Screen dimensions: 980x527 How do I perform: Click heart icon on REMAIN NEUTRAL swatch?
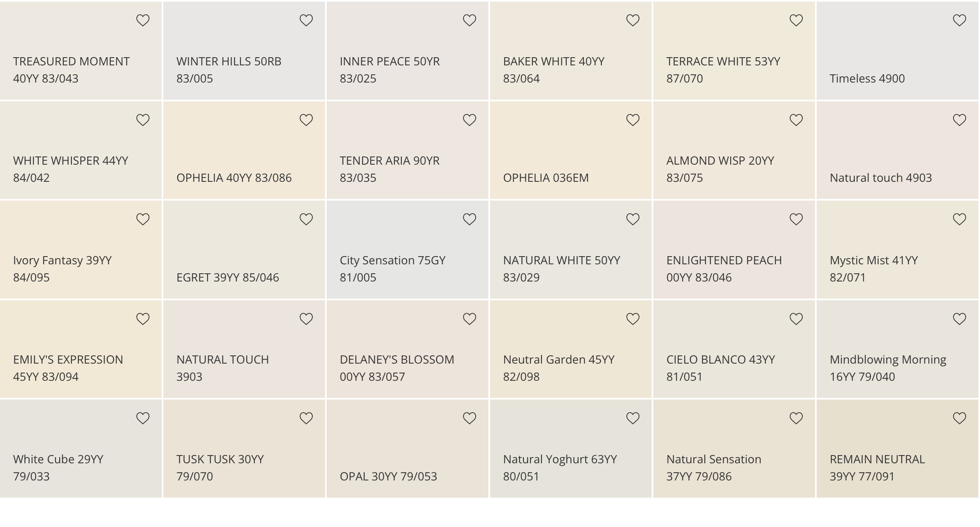point(959,418)
